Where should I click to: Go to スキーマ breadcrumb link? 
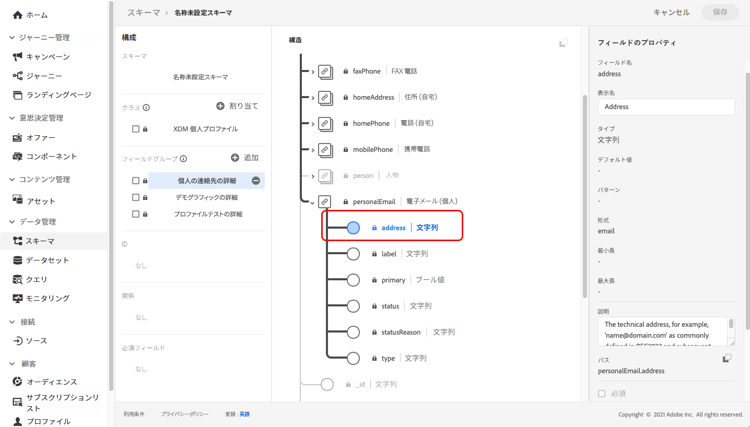pos(143,13)
